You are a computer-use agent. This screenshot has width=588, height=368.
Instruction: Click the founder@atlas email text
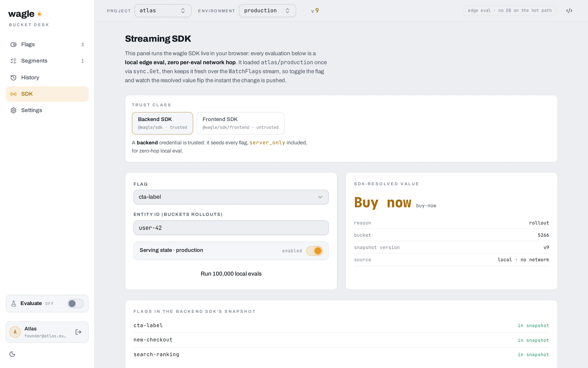point(45,336)
